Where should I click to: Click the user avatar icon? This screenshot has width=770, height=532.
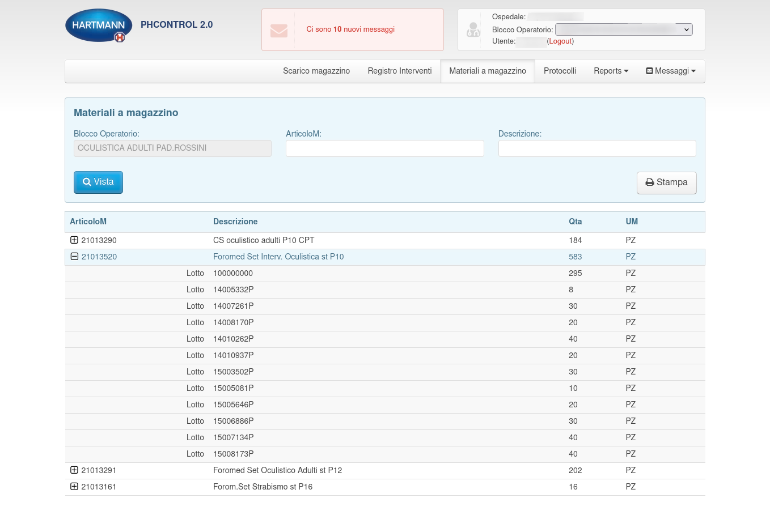coord(473,29)
